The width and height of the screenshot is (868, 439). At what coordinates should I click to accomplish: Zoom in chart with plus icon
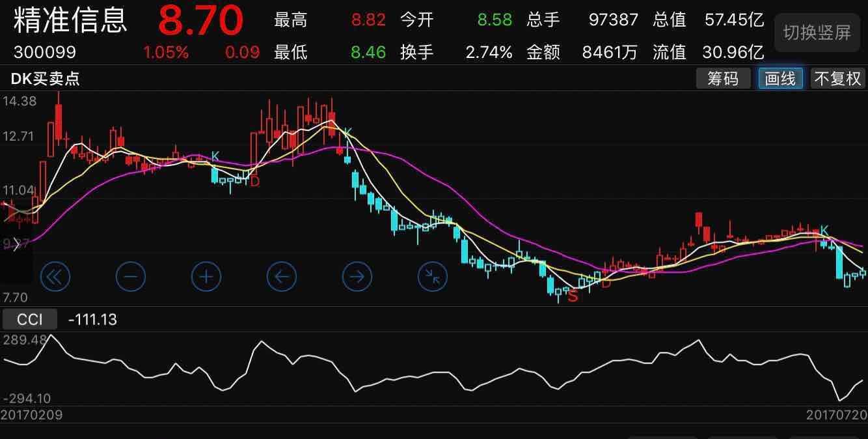click(206, 277)
